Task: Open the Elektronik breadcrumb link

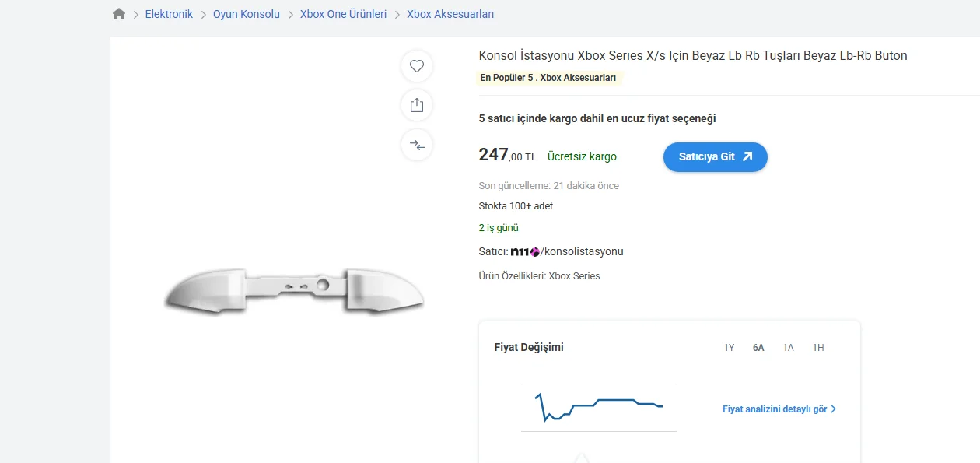Action: pos(169,14)
